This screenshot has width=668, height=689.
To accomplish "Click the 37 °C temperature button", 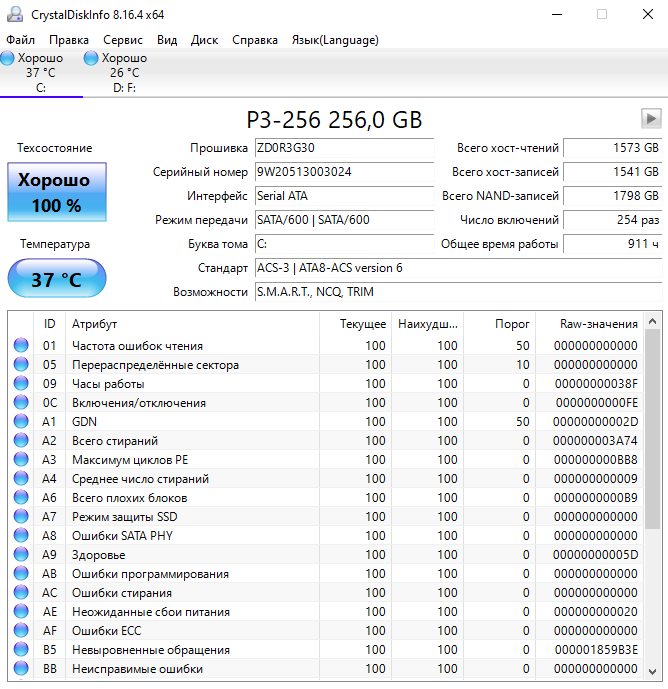I will pyautogui.click(x=57, y=279).
